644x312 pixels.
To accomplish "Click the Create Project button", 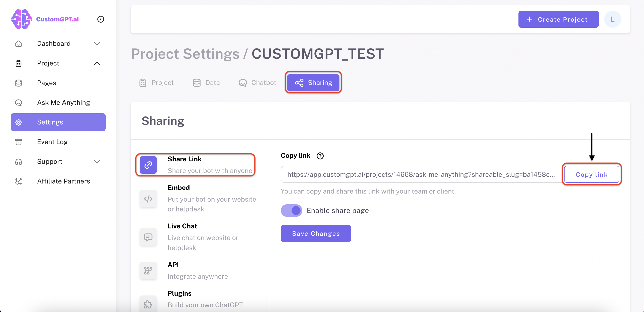I will [x=558, y=19].
